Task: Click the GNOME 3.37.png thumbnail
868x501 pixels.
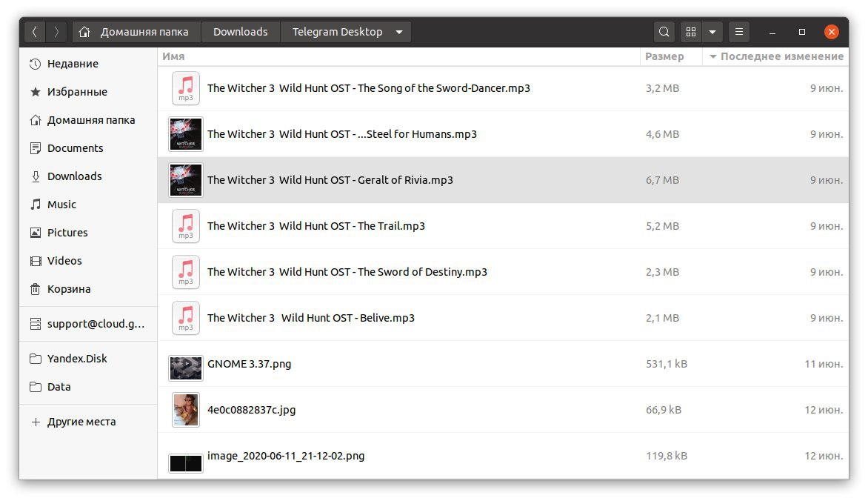Action: pyautogui.click(x=185, y=368)
